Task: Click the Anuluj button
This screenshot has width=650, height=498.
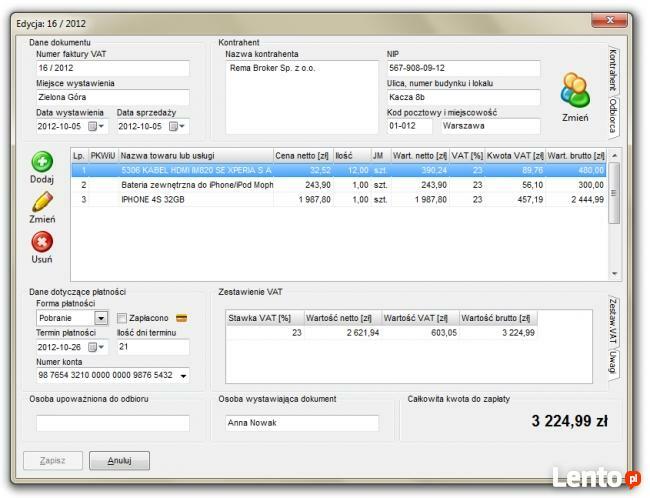Action: pos(119,461)
